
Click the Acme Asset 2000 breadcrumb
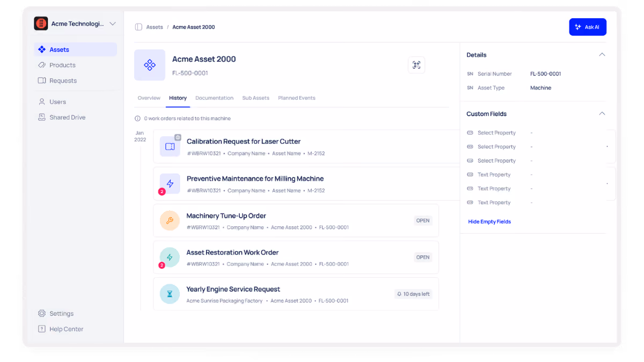(x=194, y=27)
